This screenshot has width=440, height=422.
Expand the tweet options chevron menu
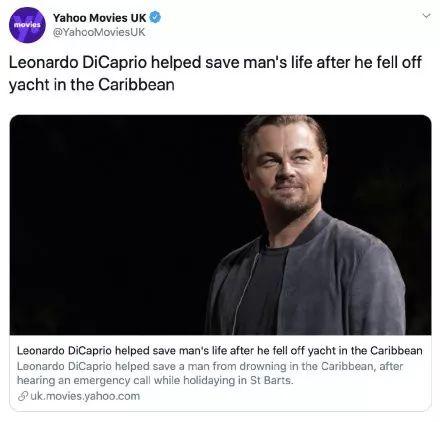pyautogui.click(x=426, y=16)
